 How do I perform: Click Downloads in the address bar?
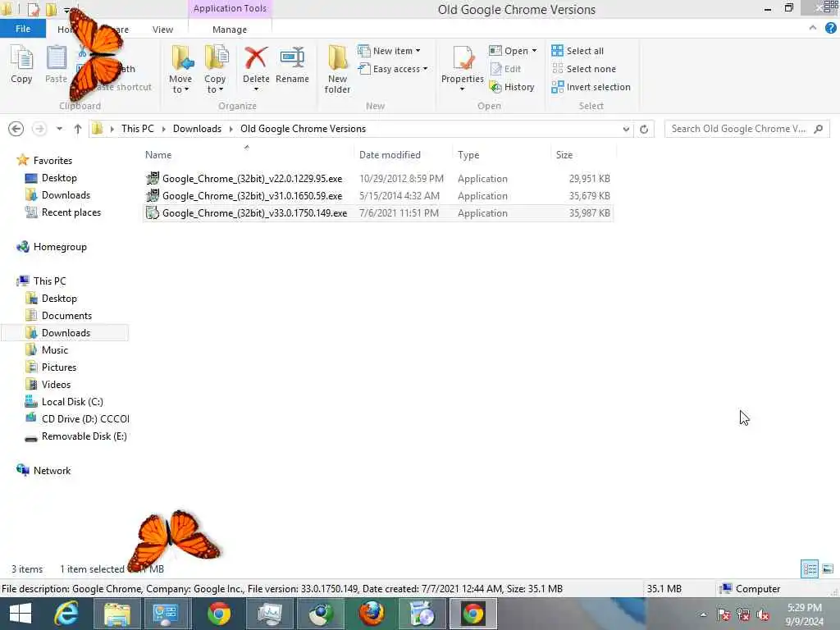[197, 129]
